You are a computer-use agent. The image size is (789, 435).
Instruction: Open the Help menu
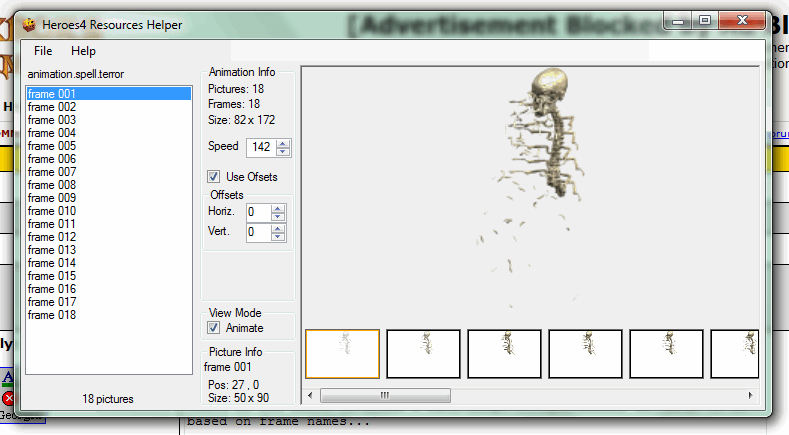[83, 51]
